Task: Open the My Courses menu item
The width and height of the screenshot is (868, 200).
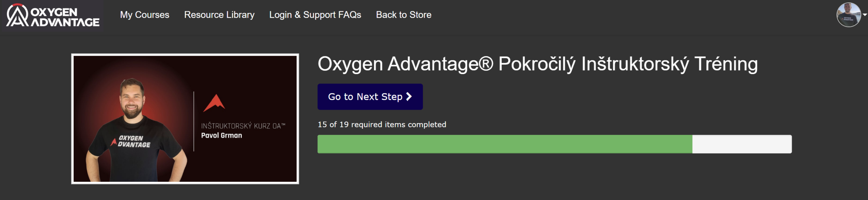Action: 144,15
